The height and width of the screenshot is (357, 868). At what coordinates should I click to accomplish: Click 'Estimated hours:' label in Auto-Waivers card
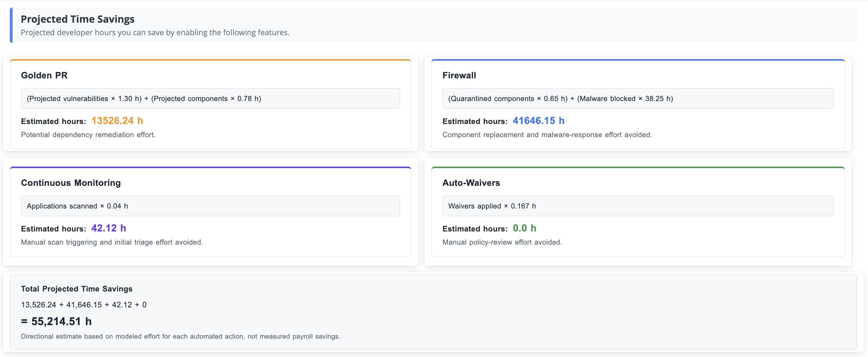click(475, 229)
